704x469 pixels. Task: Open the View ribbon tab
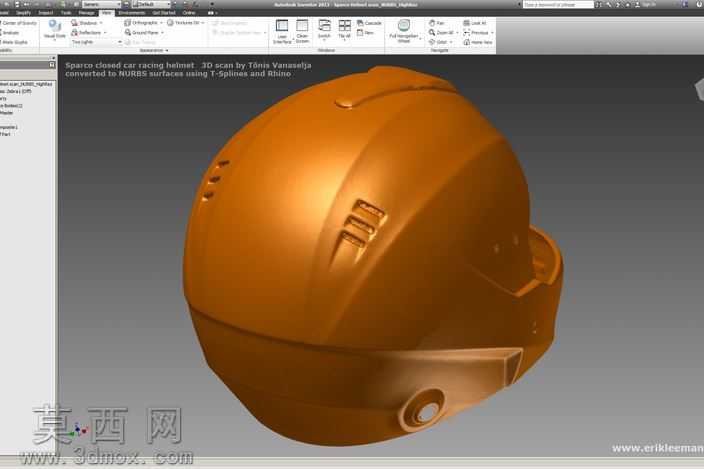point(107,13)
